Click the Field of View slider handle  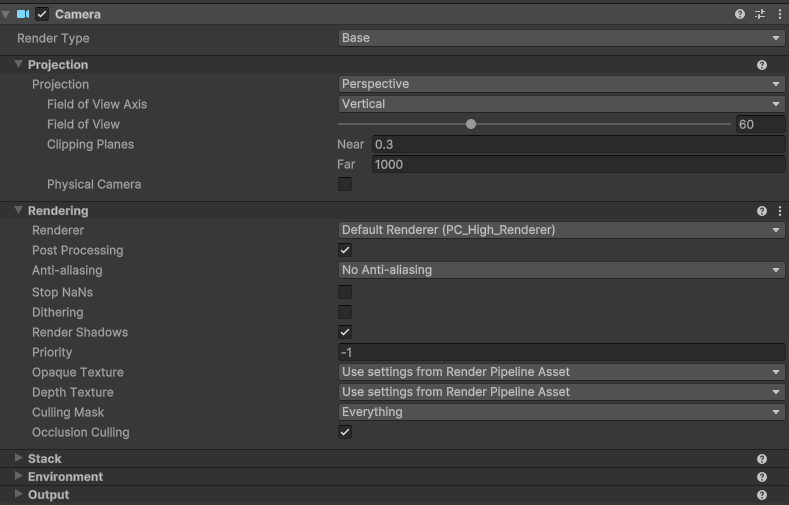click(x=471, y=124)
